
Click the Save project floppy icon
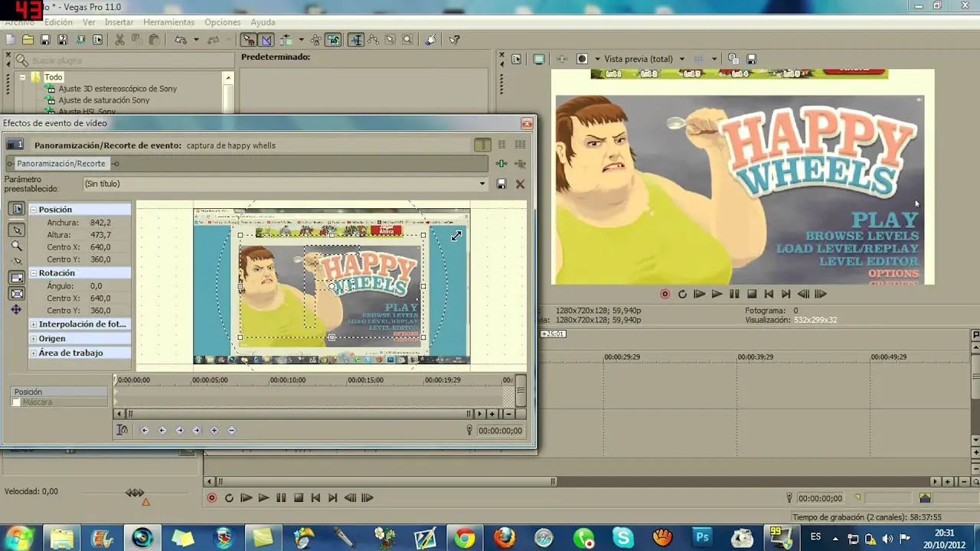tap(45, 40)
